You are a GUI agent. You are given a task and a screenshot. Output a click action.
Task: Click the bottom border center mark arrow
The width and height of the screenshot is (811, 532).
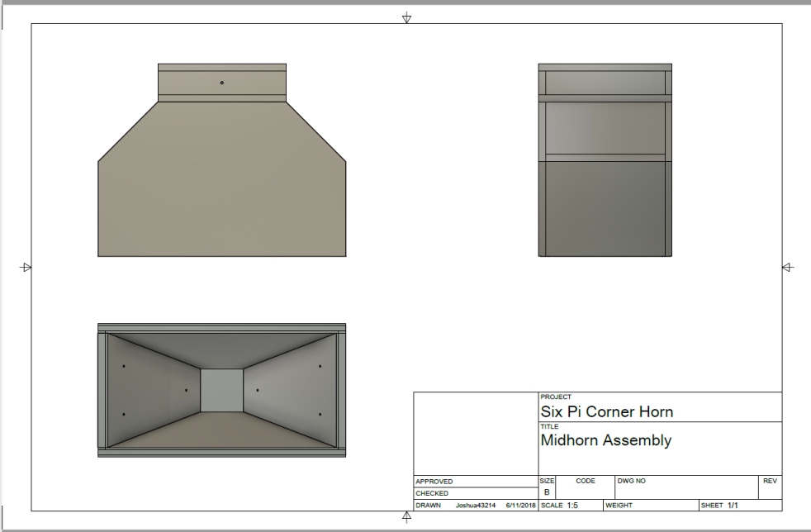click(405, 516)
